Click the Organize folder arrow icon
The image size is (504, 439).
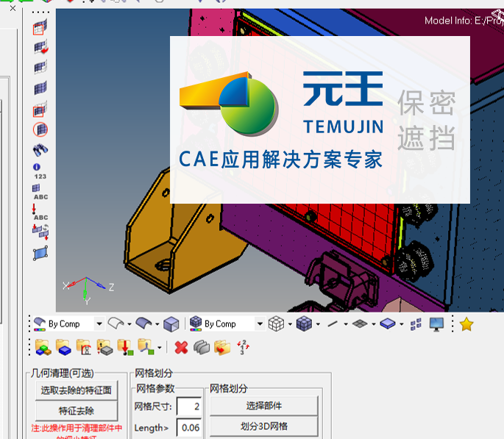coord(222,348)
